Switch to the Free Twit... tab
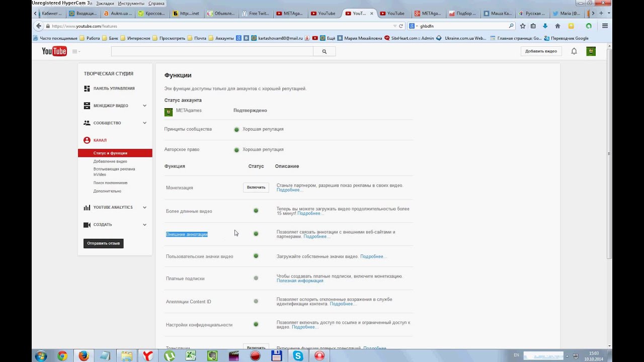This screenshot has height=362, width=644. 257,14
